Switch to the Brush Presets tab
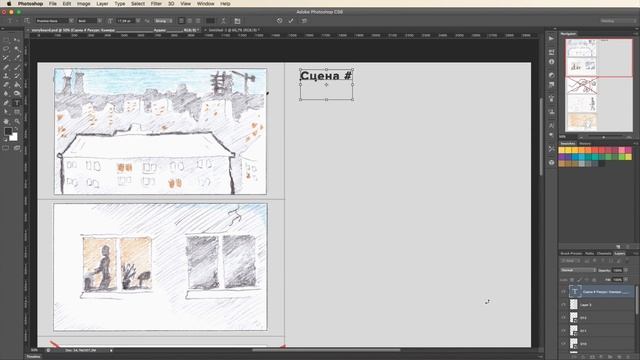This screenshot has width=640, height=360. point(571,253)
